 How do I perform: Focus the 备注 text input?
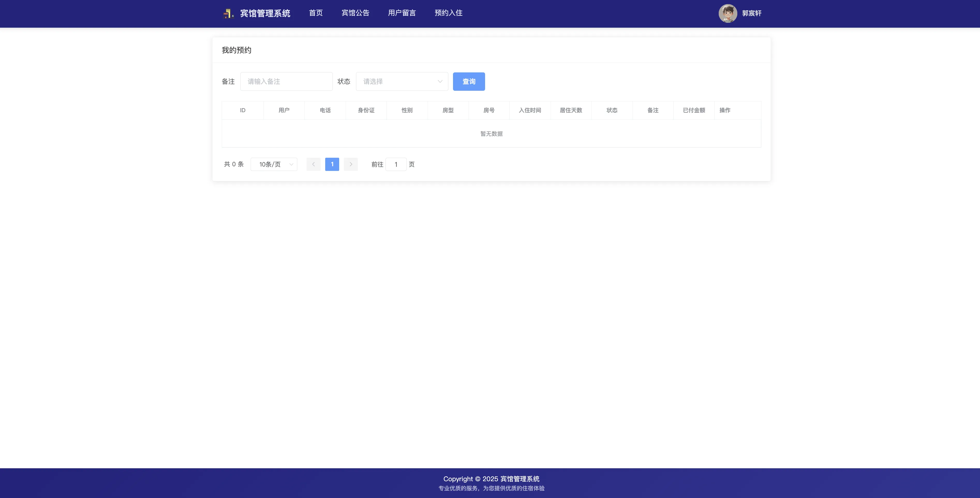286,81
